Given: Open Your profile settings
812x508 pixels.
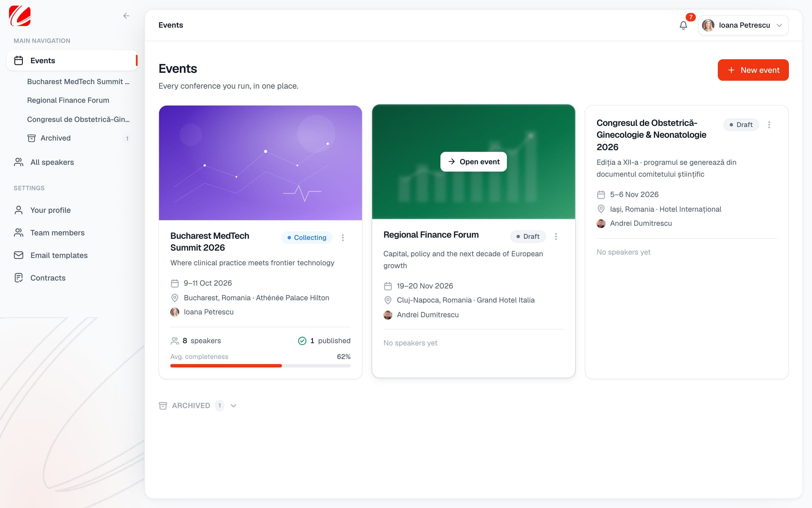Looking at the screenshot, I should 50,210.
